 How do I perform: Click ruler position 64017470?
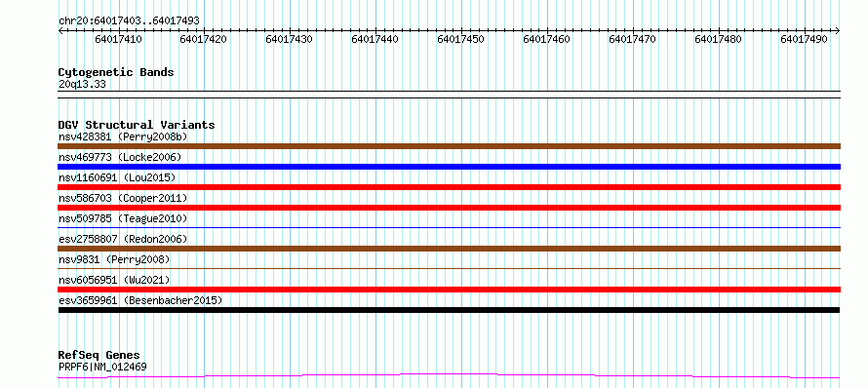[633, 39]
